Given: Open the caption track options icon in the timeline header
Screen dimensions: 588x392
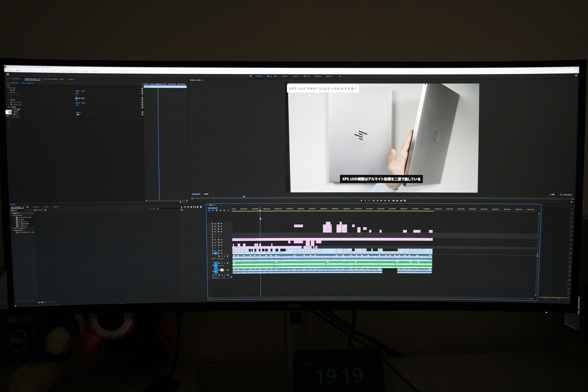Looking at the screenshot, I should tap(228, 210).
